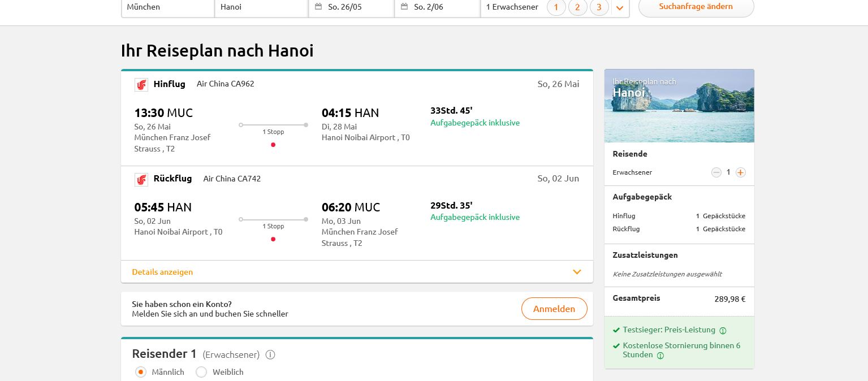Click the 13:30 MUC departure time
This screenshot has width=868, height=381.
(x=163, y=113)
